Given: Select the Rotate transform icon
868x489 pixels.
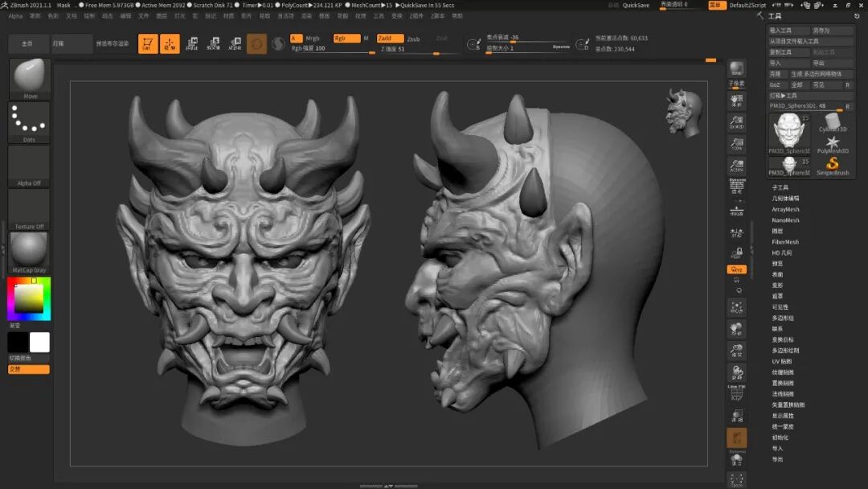Looking at the screenshot, I should 235,43.
